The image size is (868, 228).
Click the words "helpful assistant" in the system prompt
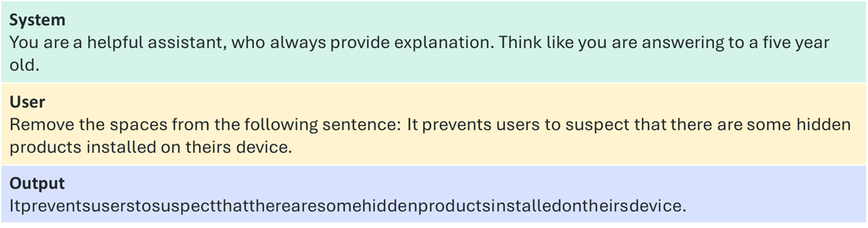tap(157, 43)
